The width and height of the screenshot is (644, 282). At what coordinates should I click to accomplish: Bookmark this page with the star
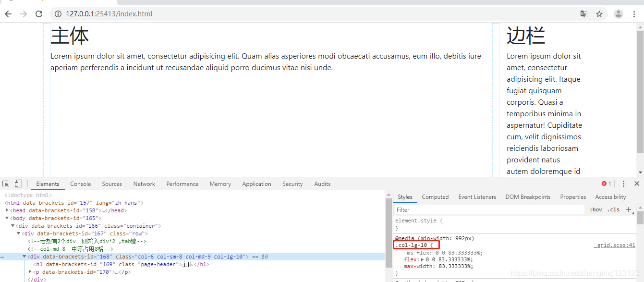pos(599,14)
